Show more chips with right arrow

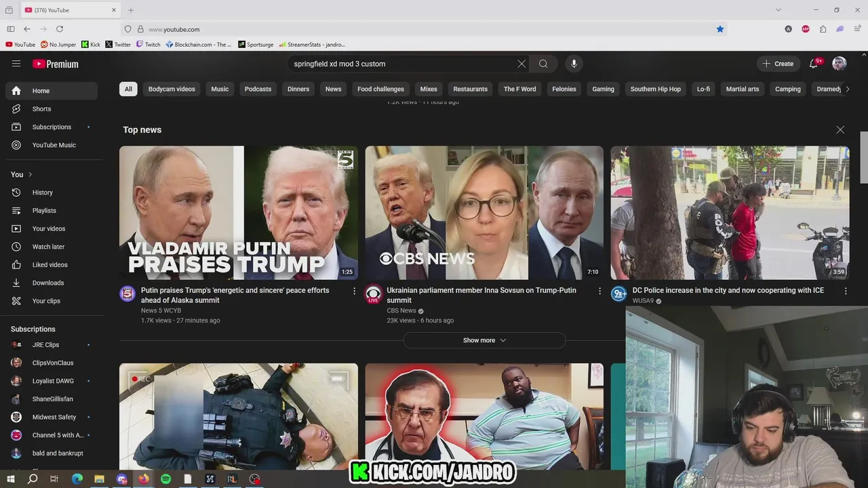[x=847, y=89]
